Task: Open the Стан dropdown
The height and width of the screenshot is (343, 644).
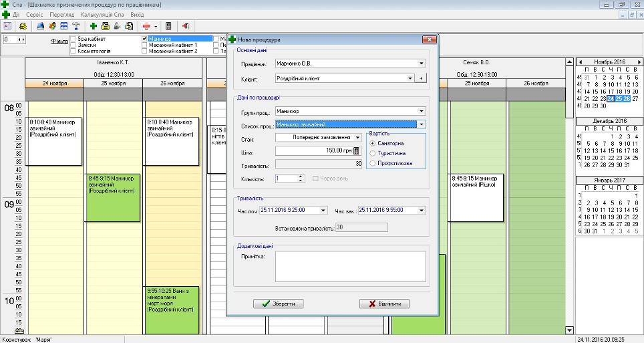Action: pyautogui.click(x=357, y=137)
